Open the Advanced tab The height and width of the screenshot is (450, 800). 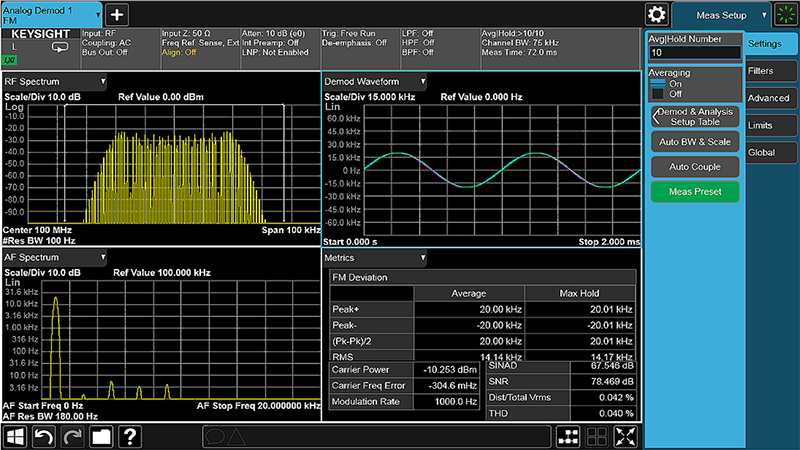(x=768, y=98)
